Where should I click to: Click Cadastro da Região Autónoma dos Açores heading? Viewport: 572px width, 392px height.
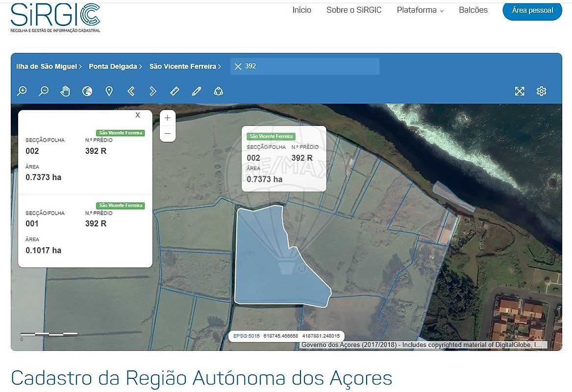click(201, 377)
